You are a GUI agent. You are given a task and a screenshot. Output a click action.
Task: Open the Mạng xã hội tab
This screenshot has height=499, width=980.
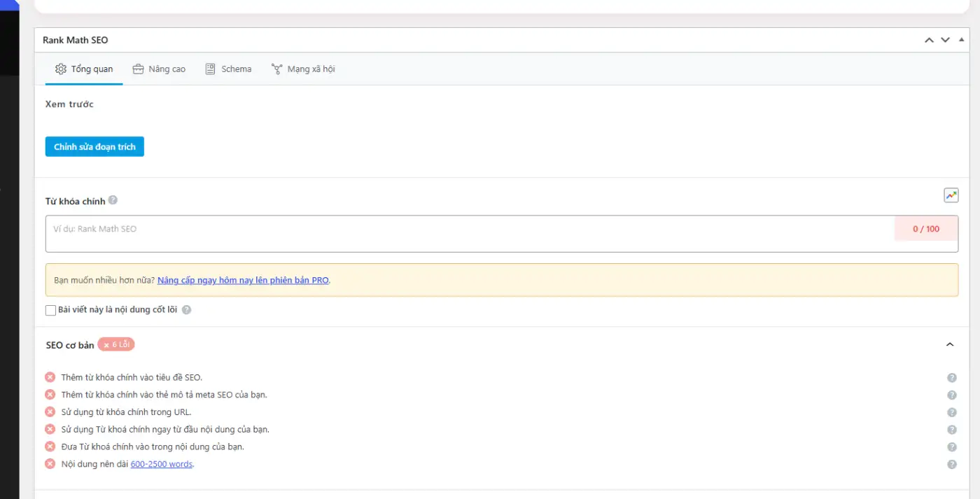coord(303,69)
